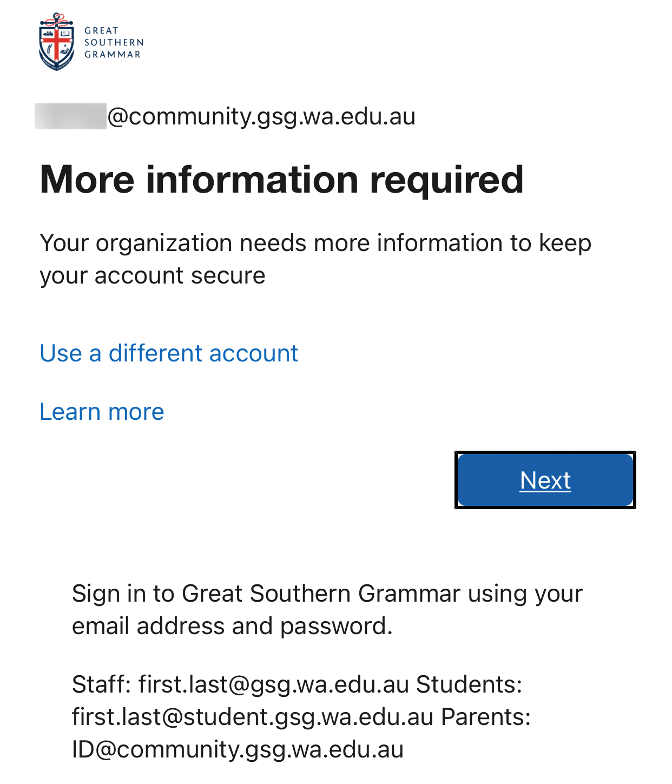
Task: Click the "GREAT" word in the logo
Action: (x=101, y=31)
